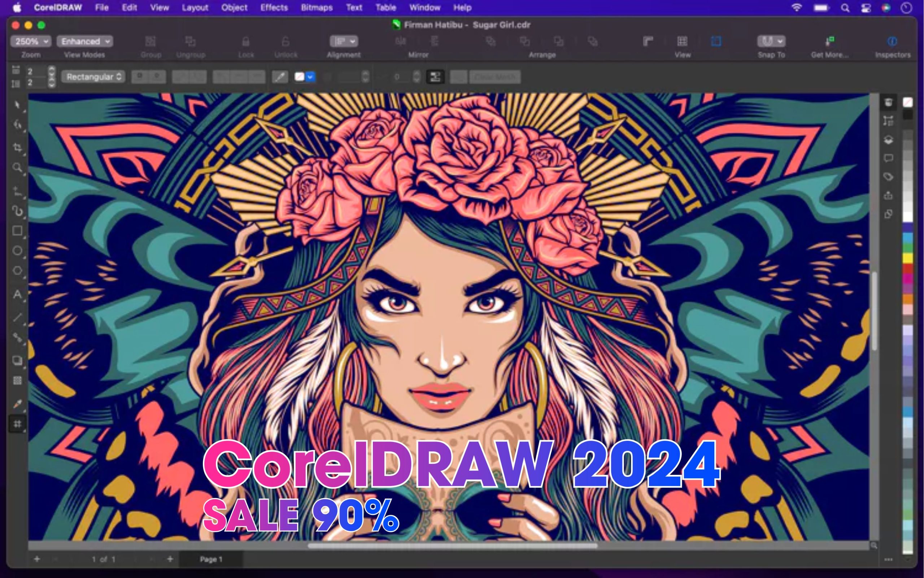924x578 pixels.
Task: Click the Group toolbar button
Action: (x=151, y=41)
